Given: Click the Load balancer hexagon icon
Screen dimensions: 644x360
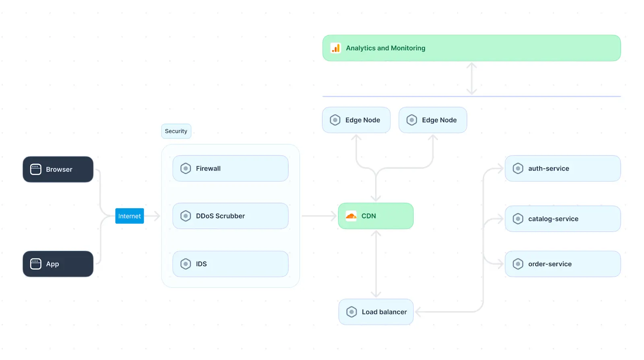Looking at the screenshot, I should (x=351, y=312).
